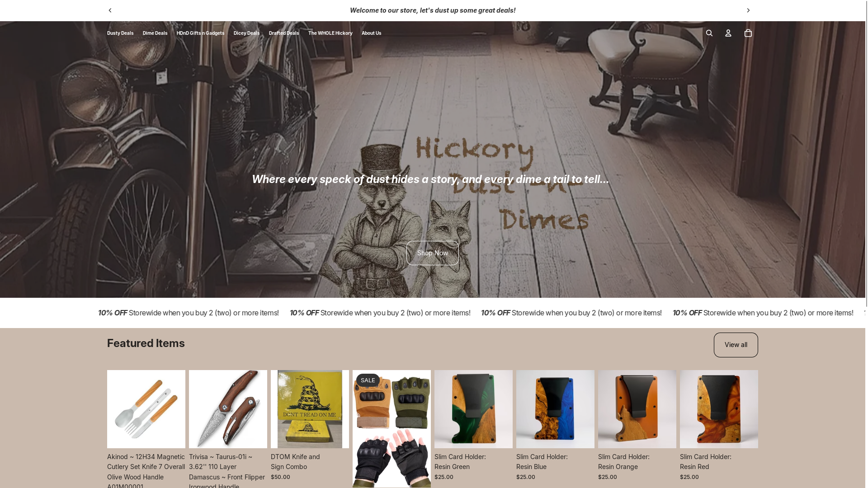Viewport: 868px width, 488px height.
Task: Open the Dusty Deals menu
Action: point(120,33)
